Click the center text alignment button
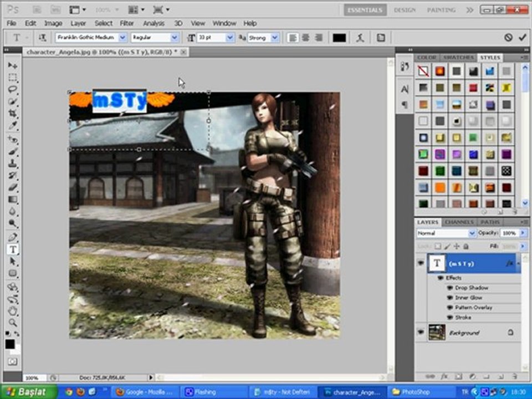 click(x=305, y=38)
